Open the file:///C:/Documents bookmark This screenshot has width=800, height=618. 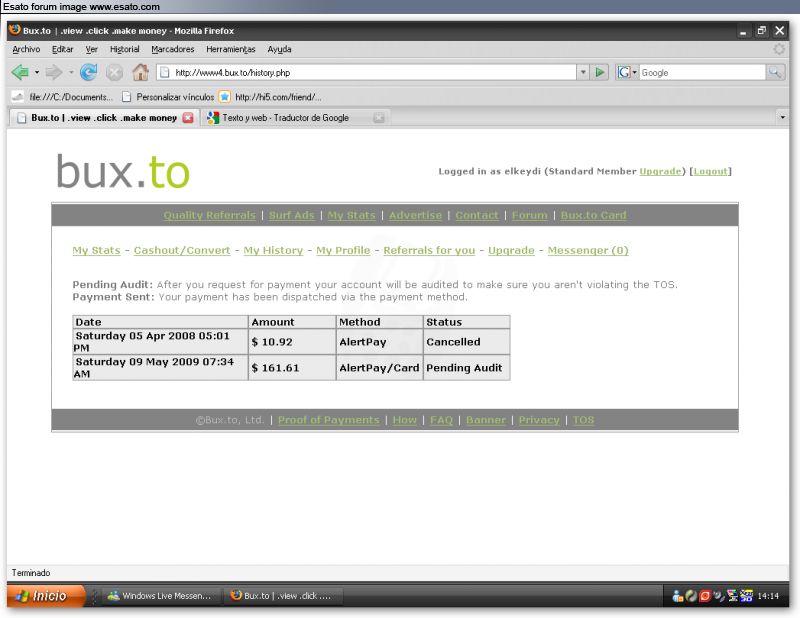(x=62, y=96)
